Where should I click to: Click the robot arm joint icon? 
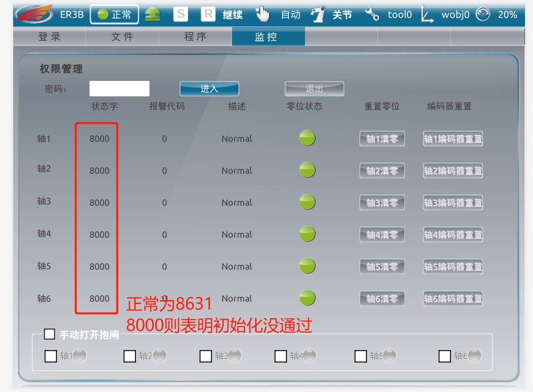point(318,14)
